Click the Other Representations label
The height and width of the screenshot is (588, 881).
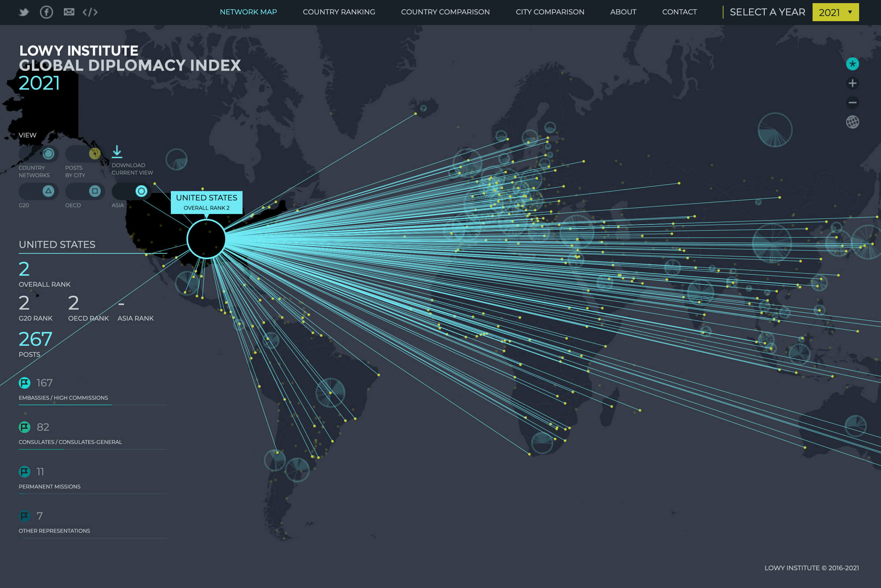pos(54,531)
